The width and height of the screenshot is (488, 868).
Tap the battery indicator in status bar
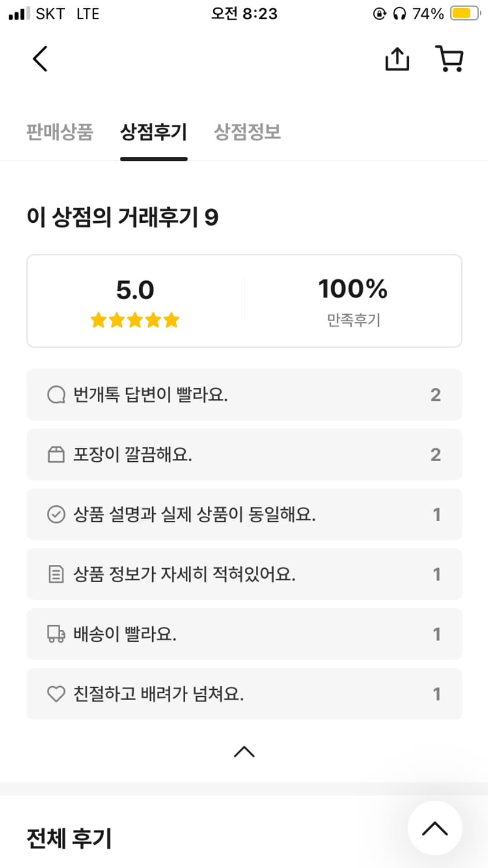point(465,13)
